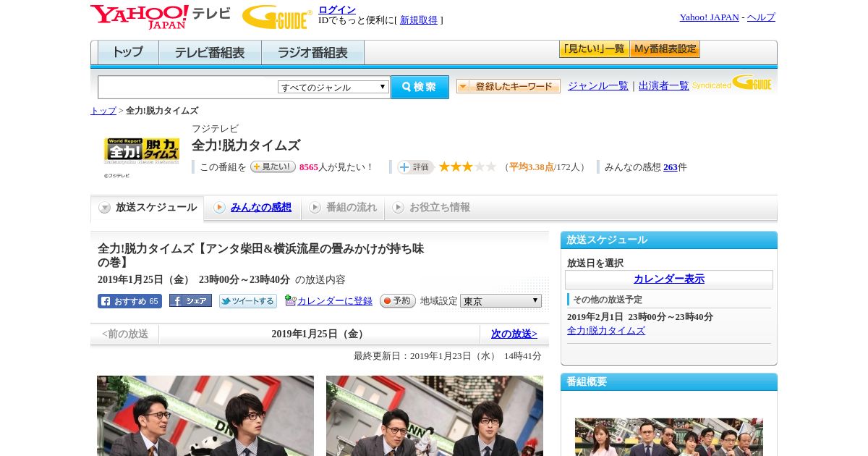Go to 次の放送> link
The height and width of the screenshot is (456, 868).
click(x=514, y=334)
